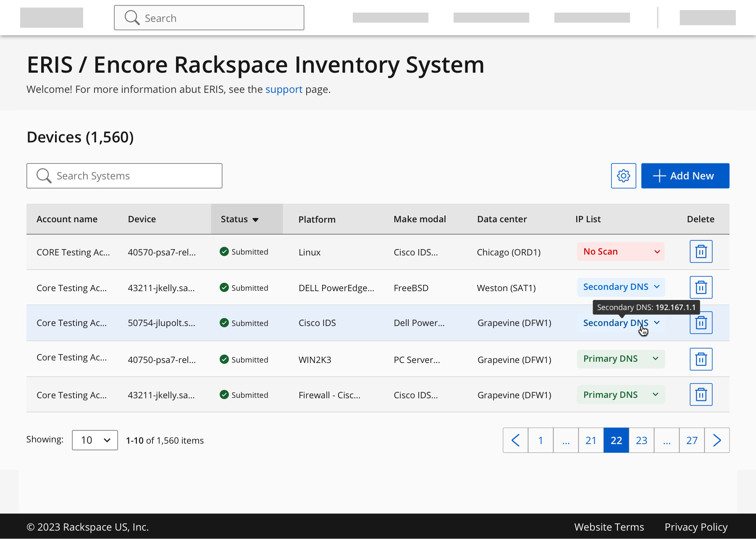Expand Secondary DNS dropdown for Weston row
756x539 pixels.
click(620, 287)
